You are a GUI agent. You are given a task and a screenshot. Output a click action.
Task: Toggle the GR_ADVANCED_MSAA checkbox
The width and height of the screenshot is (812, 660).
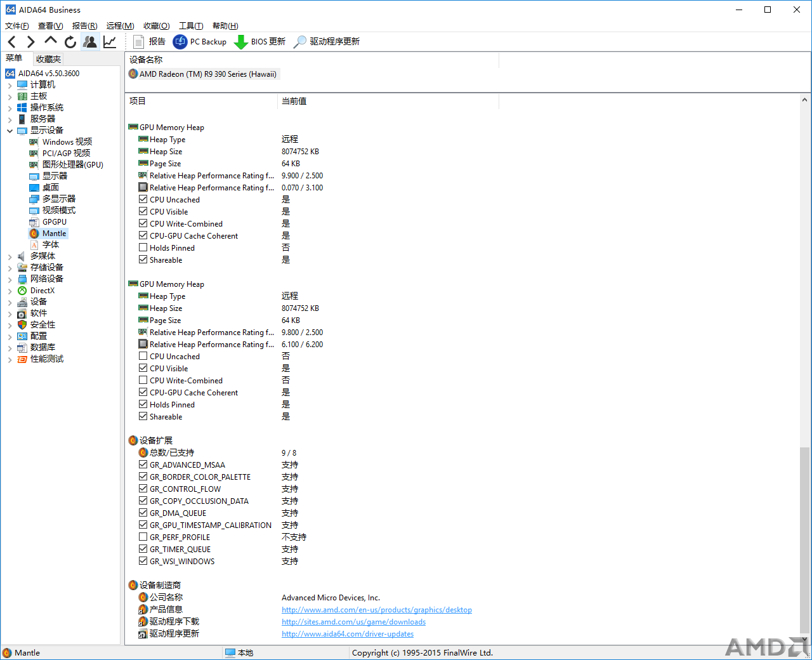point(143,465)
